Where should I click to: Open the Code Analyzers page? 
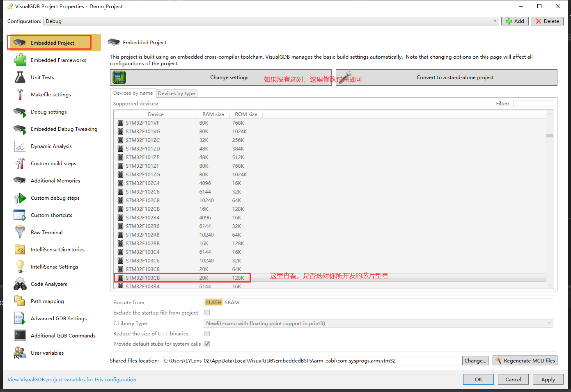[49, 284]
